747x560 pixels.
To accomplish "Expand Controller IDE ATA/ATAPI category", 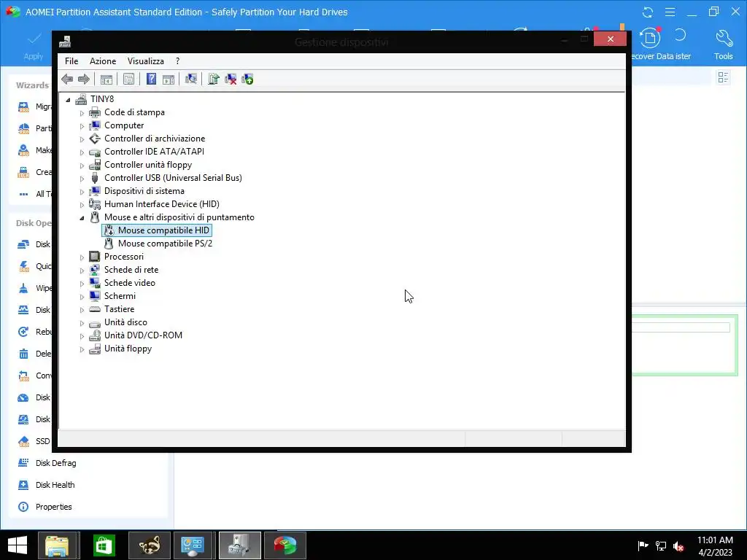I will (82, 152).
